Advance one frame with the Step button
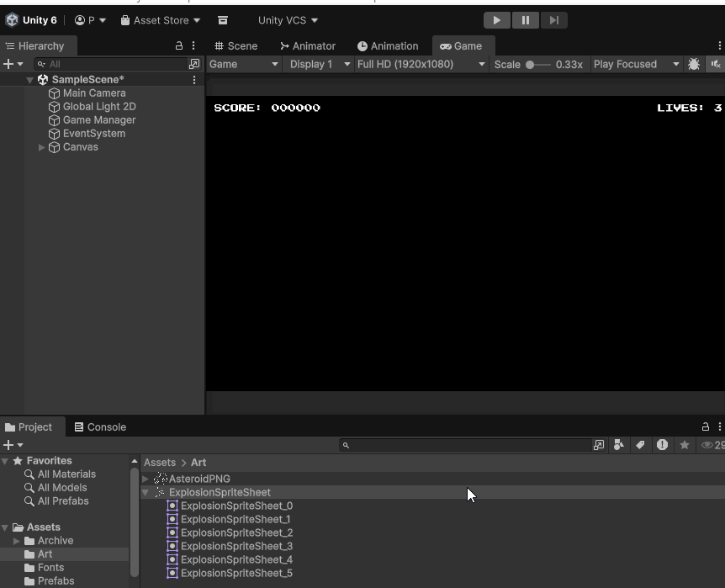 [554, 20]
